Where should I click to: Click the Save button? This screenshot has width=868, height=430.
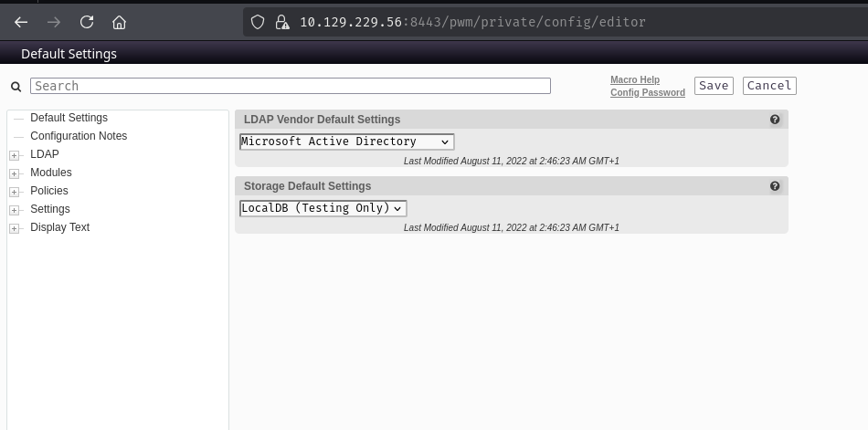click(x=714, y=86)
